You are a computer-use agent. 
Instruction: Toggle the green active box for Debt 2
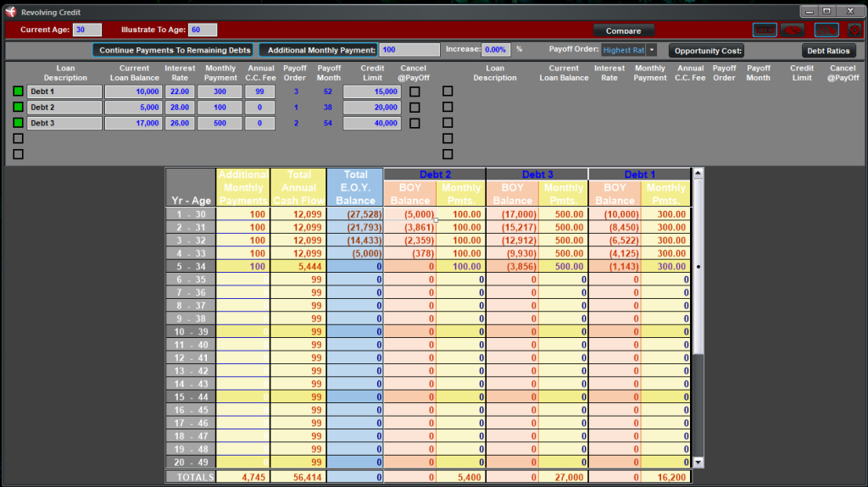pos(19,107)
